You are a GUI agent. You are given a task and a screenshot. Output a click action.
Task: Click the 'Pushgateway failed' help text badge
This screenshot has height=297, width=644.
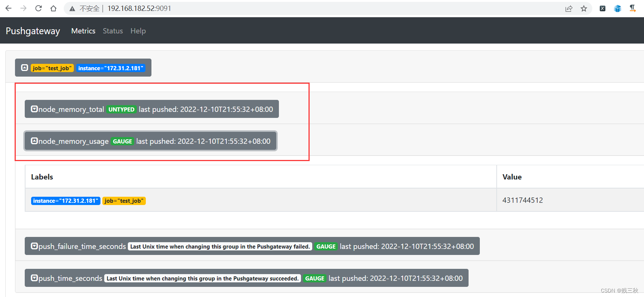(220, 246)
